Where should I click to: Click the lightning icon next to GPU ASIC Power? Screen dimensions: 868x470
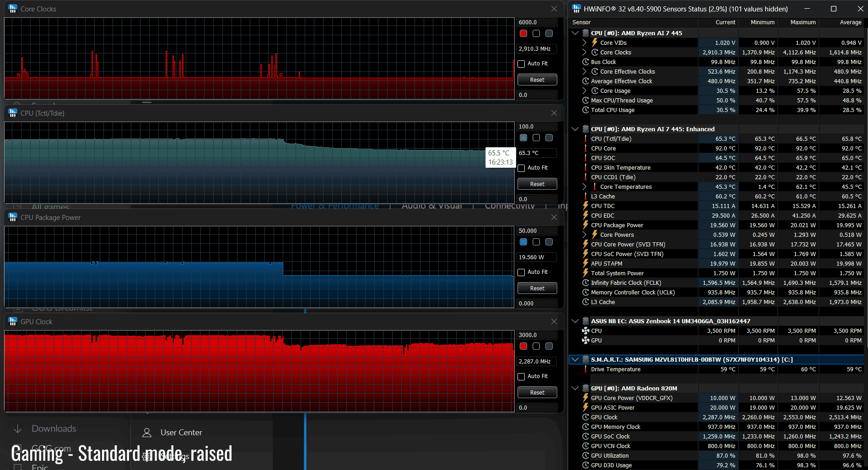point(585,407)
